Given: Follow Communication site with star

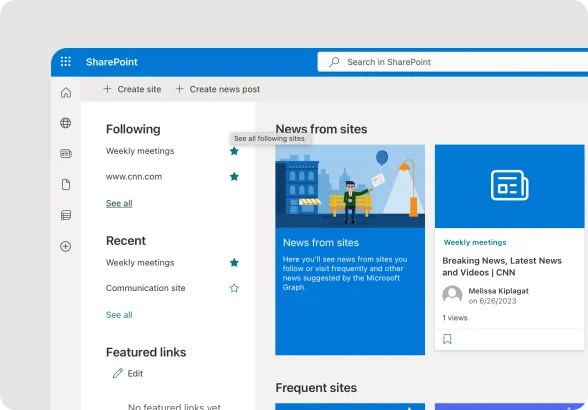Looking at the screenshot, I should tap(234, 288).
